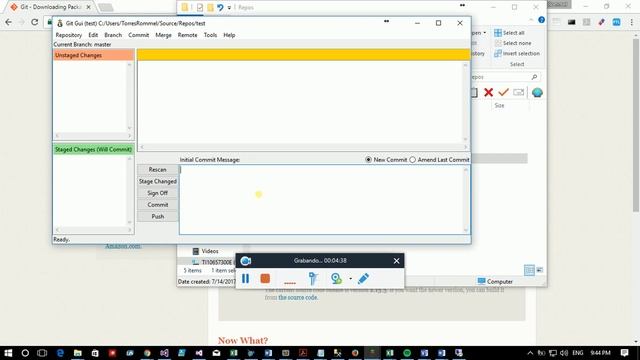Image resolution: width=640 pixels, height=360 pixels.
Task: Open the Commit menu in Git Gui
Action: click(x=138, y=35)
